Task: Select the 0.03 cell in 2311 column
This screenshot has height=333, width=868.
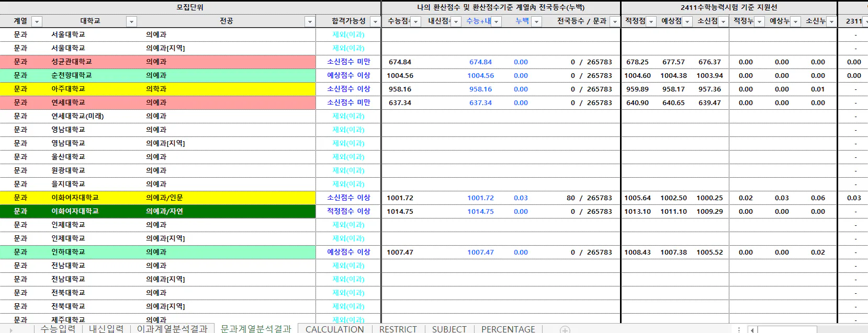Action: (854, 198)
